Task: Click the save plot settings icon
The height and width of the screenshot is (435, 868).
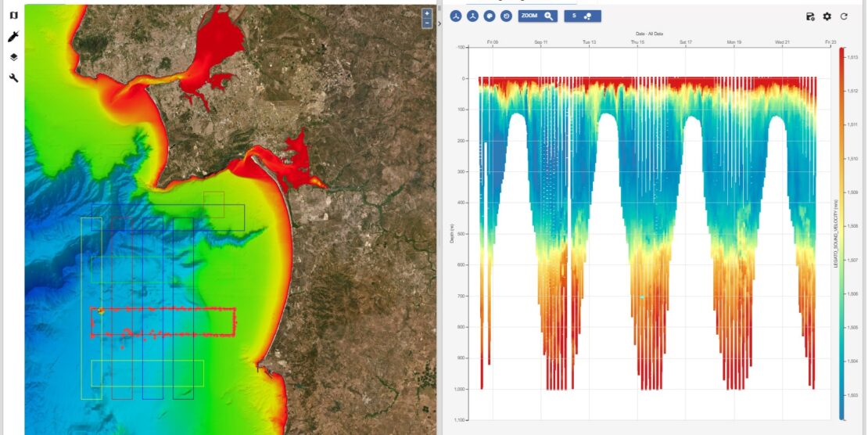Action: coord(810,16)
